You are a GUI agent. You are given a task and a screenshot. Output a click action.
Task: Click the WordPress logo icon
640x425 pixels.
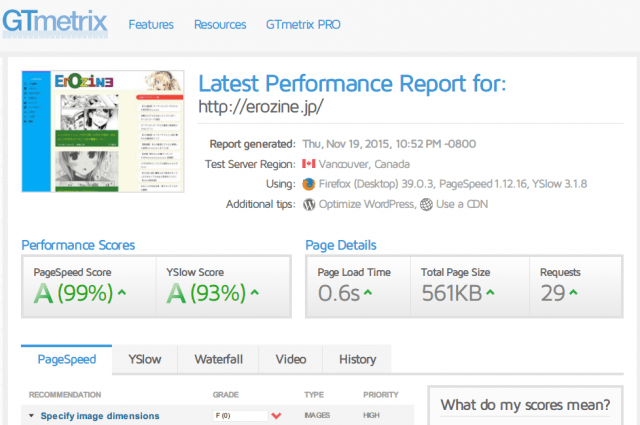309,204
